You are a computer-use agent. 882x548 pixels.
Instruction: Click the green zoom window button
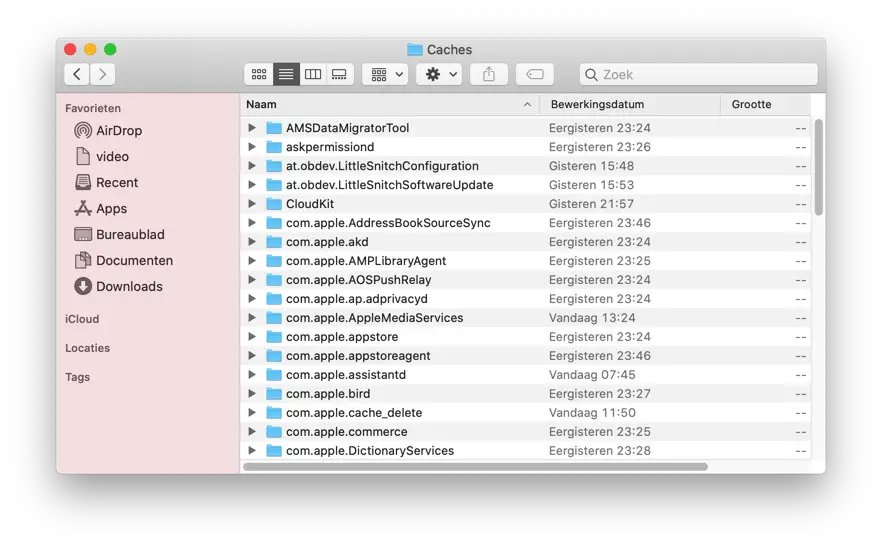(110, 50)
